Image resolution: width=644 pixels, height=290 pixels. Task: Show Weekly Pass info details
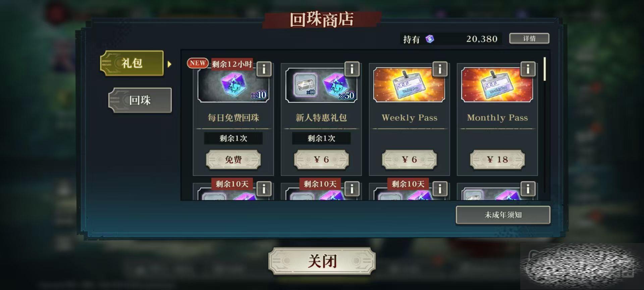click(x=440, y=69)
